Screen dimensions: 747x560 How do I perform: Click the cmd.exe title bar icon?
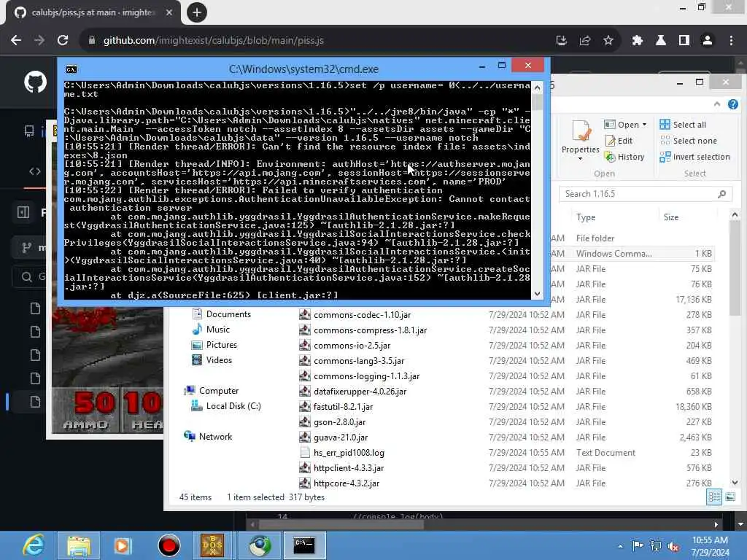click(x=71, y=69)
